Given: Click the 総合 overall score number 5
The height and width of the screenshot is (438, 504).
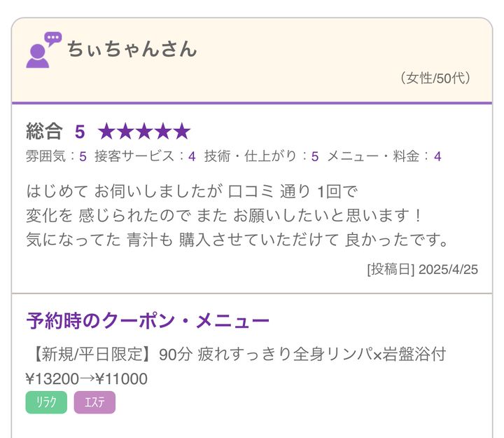Looking at the screenshot, I should pyautogui.click(x=80, y=131).
